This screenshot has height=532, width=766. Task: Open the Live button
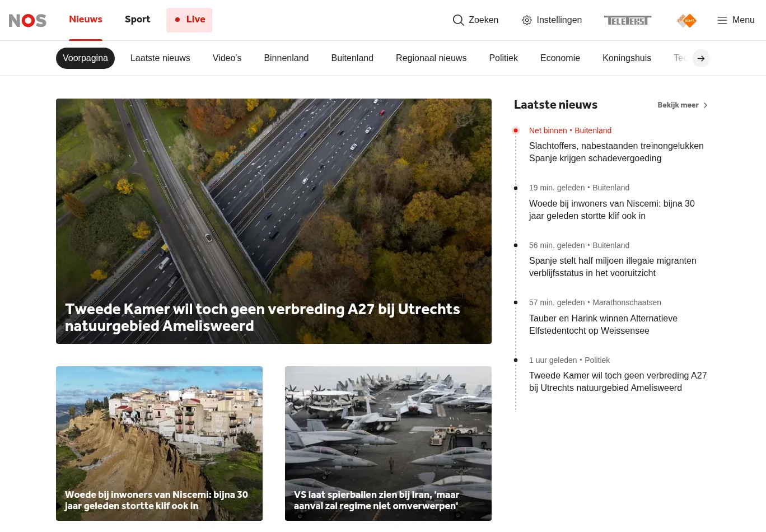(189, 20)
